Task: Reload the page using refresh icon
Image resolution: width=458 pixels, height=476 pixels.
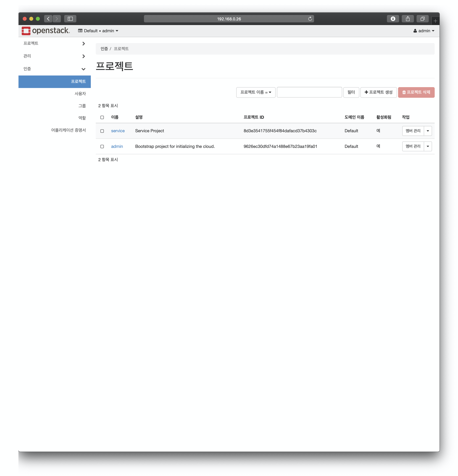Action: pyautogui.click(x=310, y=19)
